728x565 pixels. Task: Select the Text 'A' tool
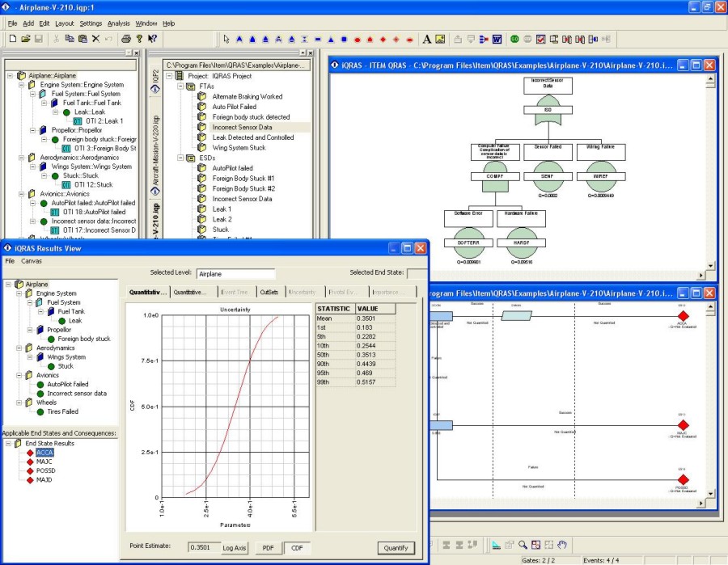tap(427, 39)
